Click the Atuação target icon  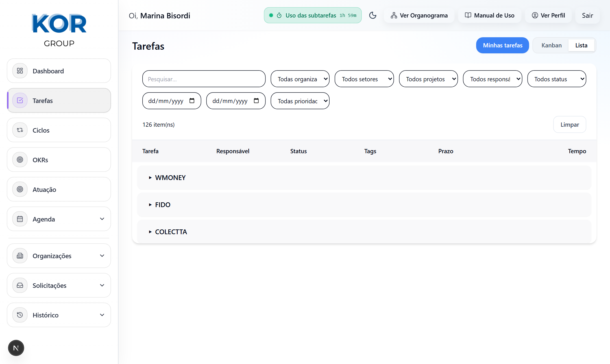coord(20,189)
